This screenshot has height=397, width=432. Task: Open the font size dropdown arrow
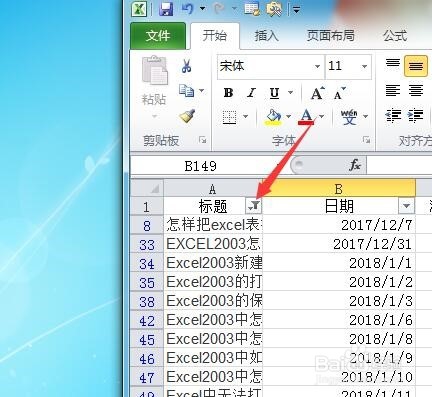[x=365, y=67]
